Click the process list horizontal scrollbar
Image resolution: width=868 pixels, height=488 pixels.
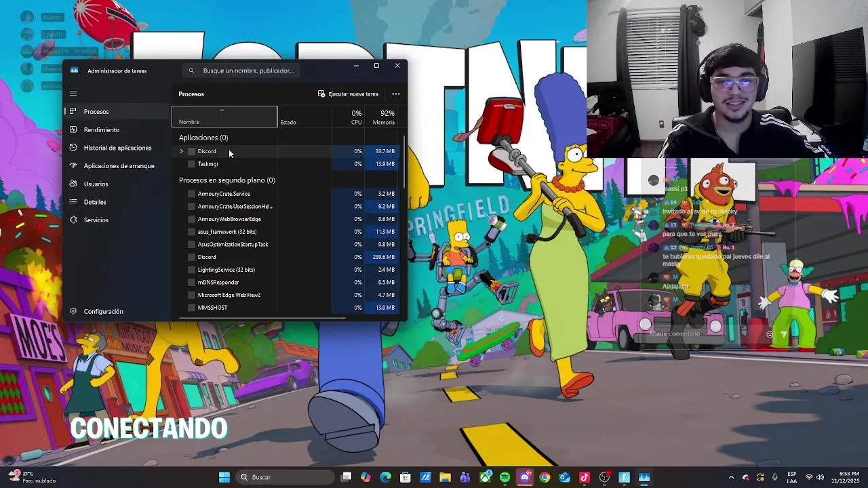262,317
